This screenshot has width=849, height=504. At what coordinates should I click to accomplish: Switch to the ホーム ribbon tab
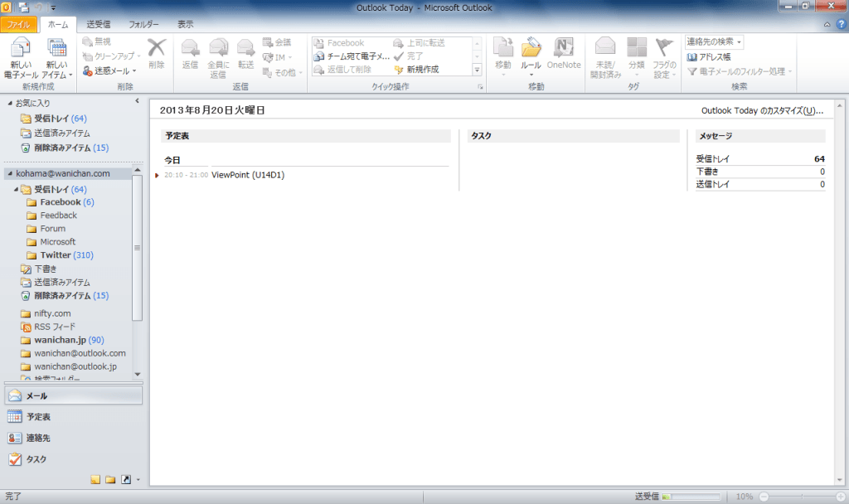[x=58, y=24]
